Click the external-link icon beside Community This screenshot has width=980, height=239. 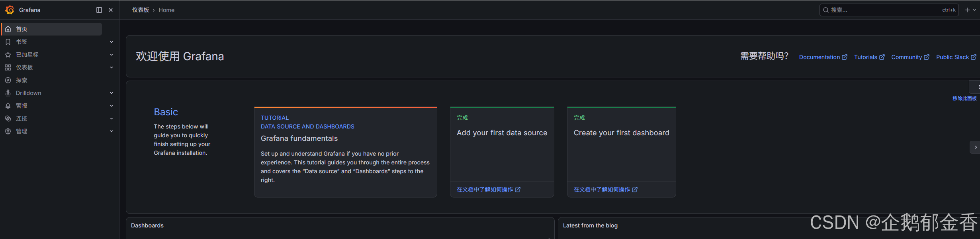click(927, 57)
